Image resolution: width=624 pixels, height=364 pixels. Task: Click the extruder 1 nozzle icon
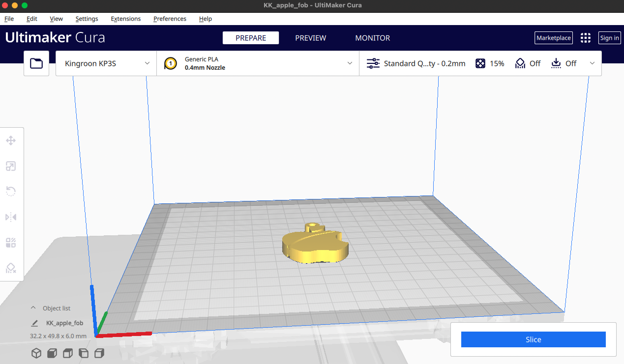click(171, 63)
